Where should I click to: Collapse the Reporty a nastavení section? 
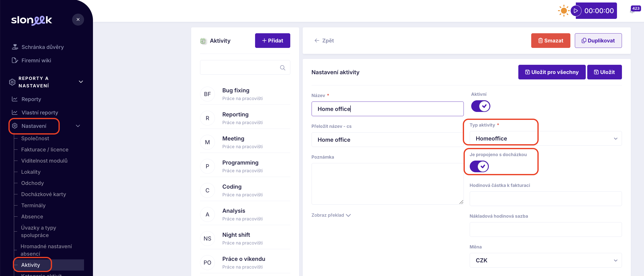(81, 82)
